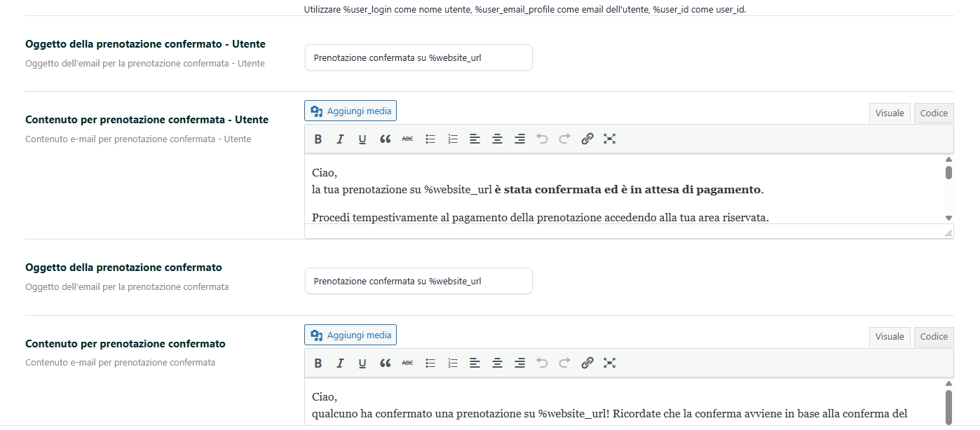980x430 pixels.
Task: Align text right in prenotazione confermato editor
Action: coord(519,363)
